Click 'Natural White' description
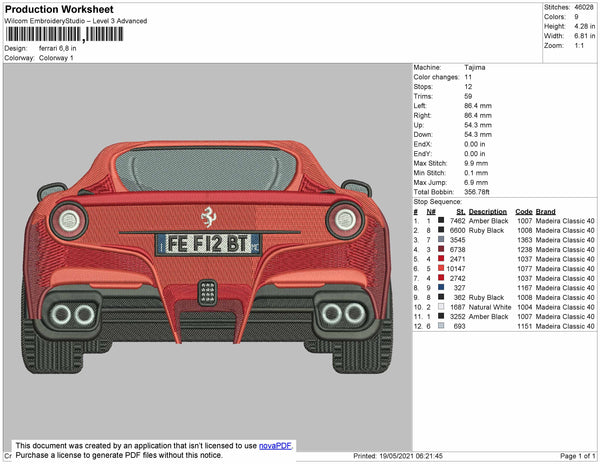600x464 pixels. [490, 307]
